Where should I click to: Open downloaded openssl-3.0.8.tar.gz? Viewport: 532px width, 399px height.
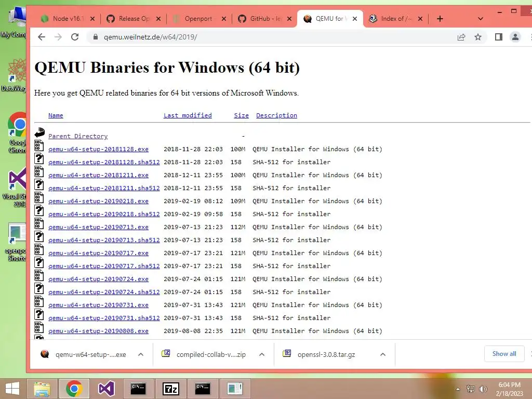click(x=319, y=354)
